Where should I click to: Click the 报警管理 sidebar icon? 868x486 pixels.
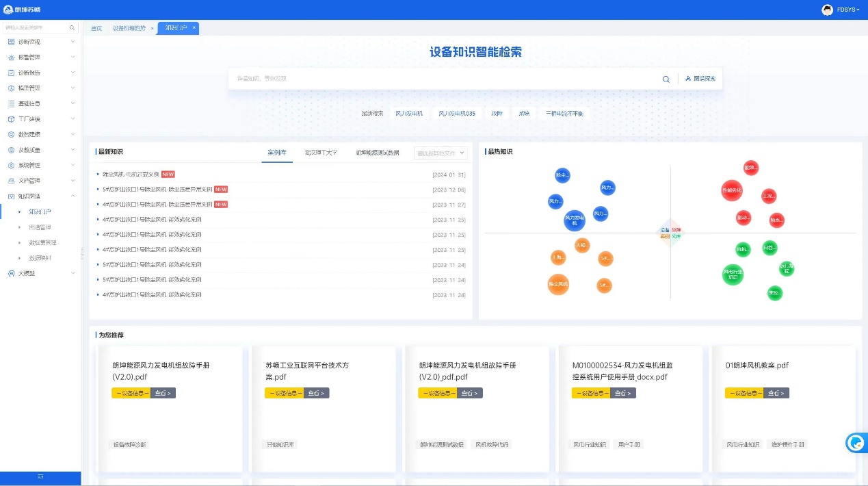(x=11, y=57)
